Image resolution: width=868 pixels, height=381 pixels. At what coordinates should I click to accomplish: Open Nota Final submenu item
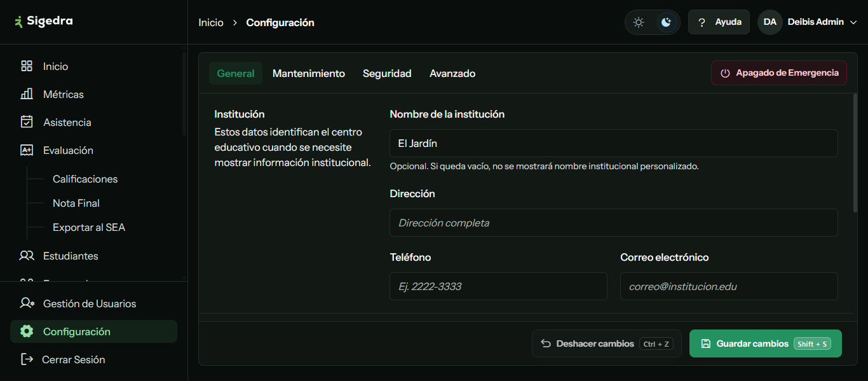pyautogui.click(x=76, y=203)
